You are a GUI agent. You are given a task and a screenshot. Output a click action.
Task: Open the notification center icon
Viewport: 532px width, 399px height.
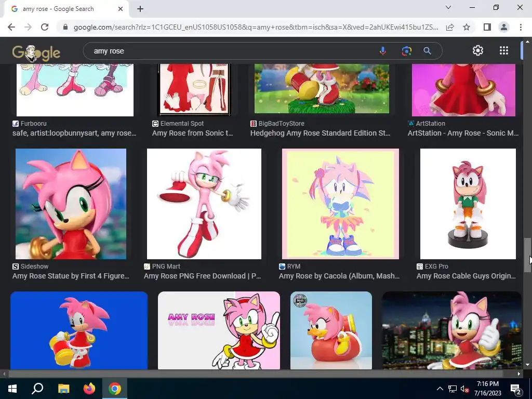(x=516, y=389)
